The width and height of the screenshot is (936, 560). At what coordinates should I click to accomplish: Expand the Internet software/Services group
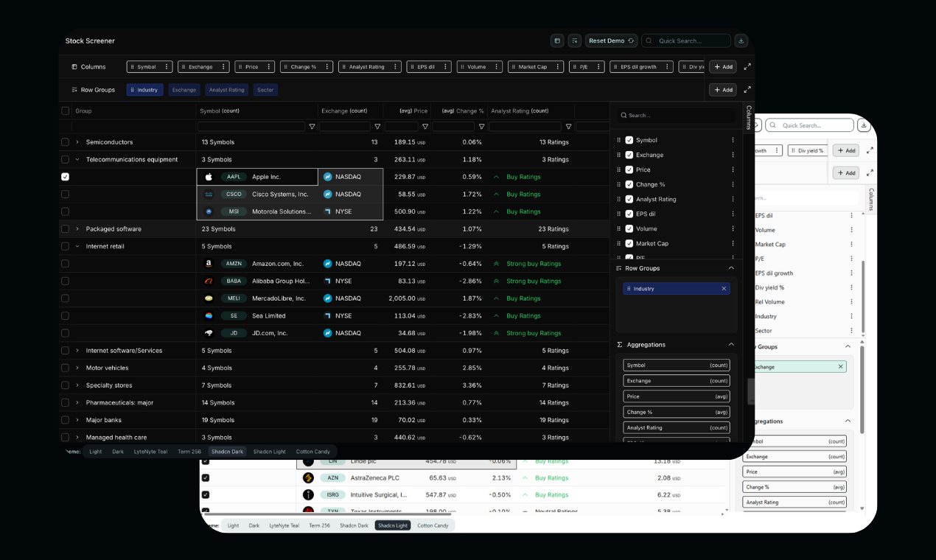click(77, 351)
